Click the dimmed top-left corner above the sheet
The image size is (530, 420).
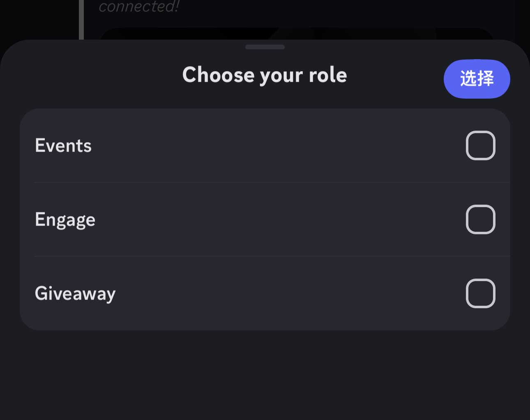pos(37,16)
